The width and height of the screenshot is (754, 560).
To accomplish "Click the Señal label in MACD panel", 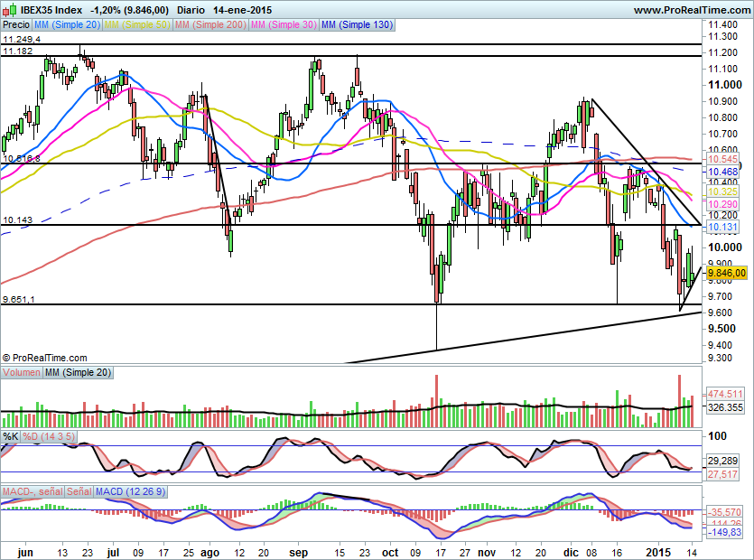I will 79,491.
